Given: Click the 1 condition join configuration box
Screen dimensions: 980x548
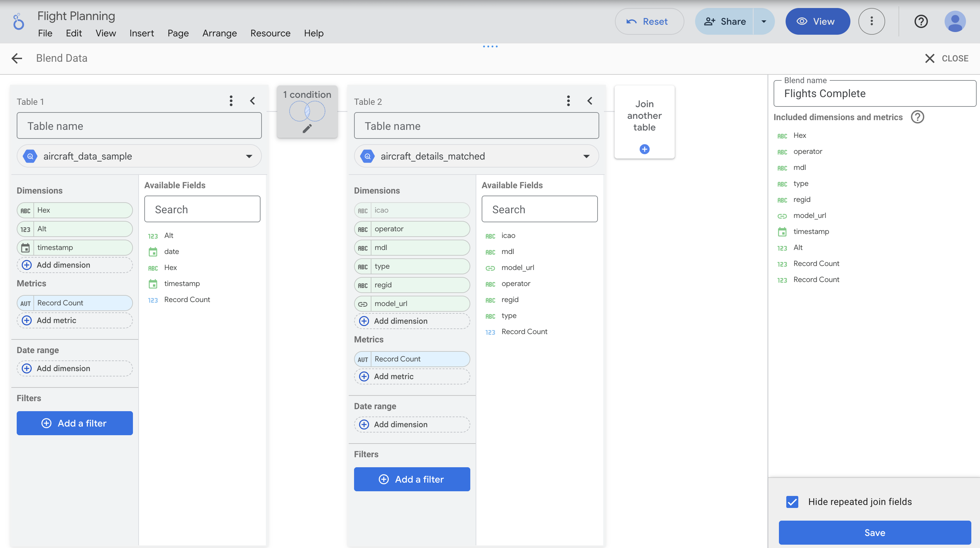Looking at the screenshot, I should [x=307, y=111].
